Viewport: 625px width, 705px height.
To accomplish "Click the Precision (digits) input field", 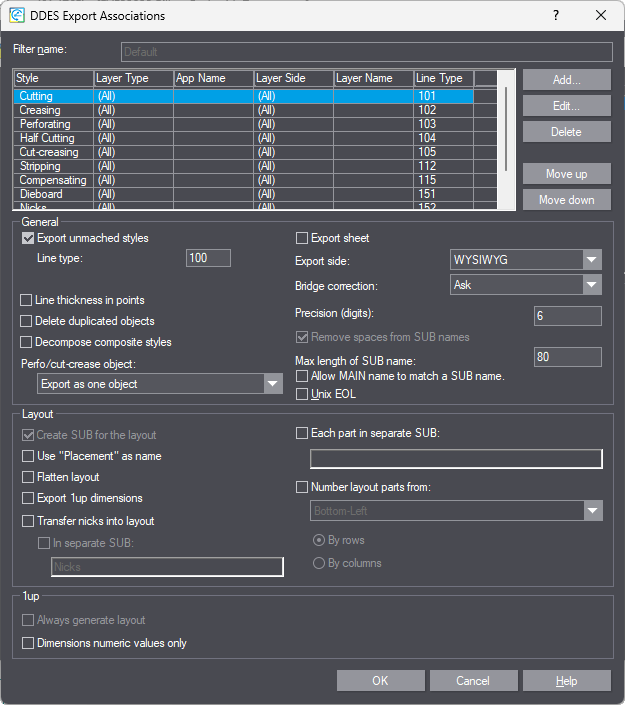I will point(567,316).
